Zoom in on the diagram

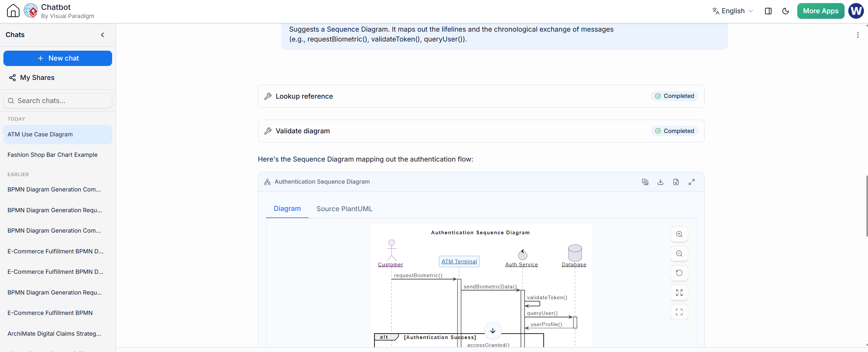(679, 234)
